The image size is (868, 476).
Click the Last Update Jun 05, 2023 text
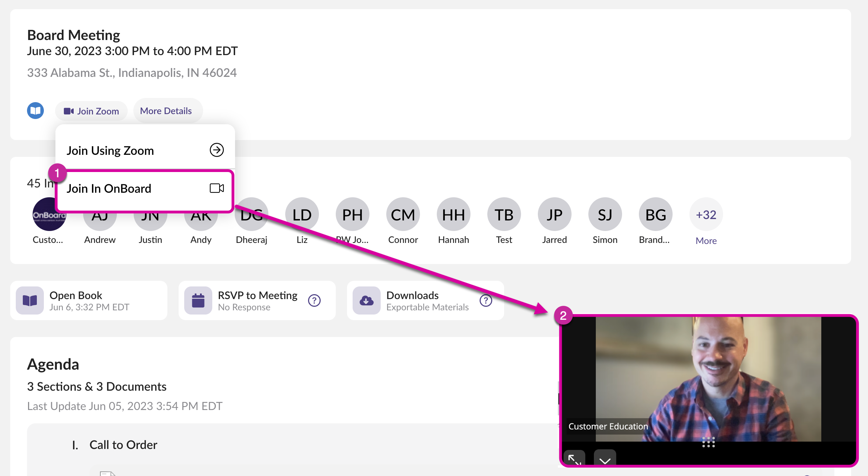coord(125,406)
